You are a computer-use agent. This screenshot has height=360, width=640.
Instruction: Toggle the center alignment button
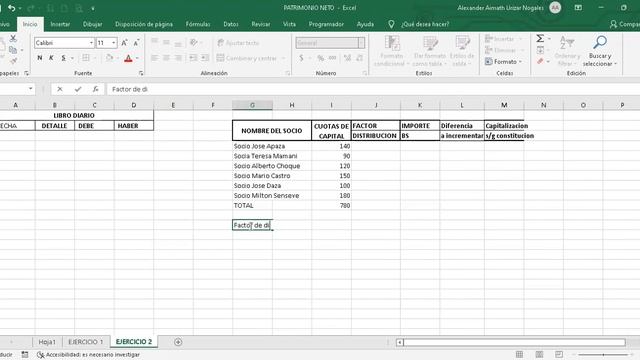pos(166,58)
